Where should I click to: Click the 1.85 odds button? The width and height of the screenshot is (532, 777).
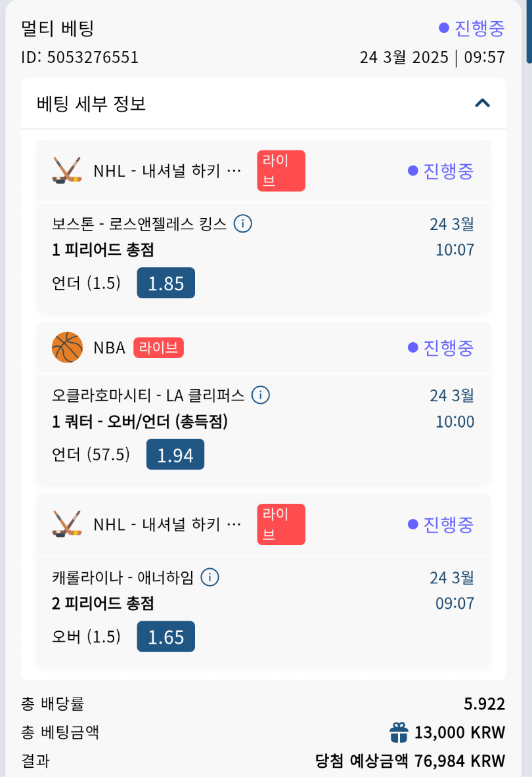(x=166, y=283)
